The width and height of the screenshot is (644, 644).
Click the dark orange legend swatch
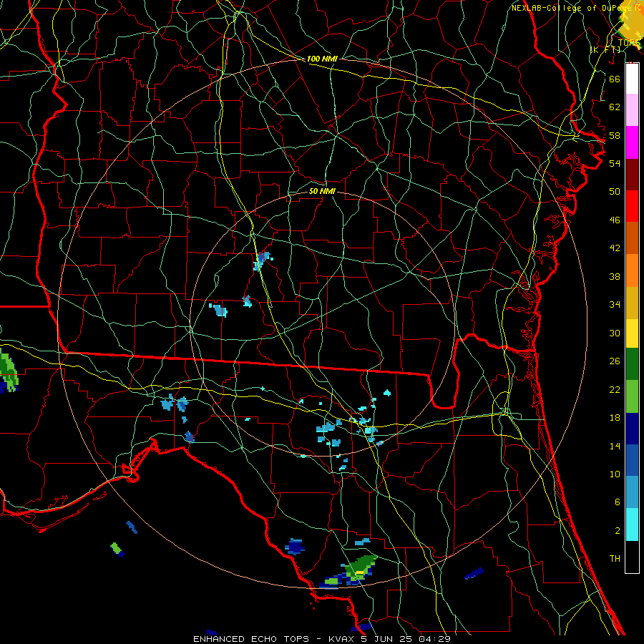tap(632, 238)
